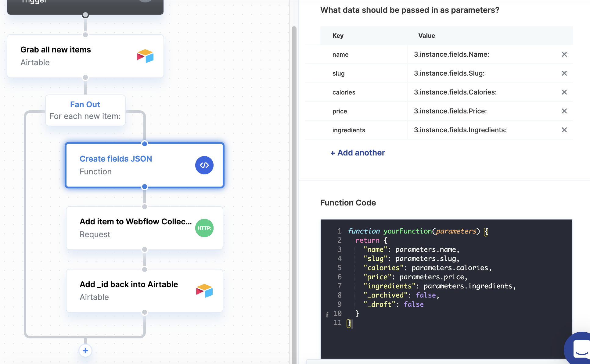Delete the price parameter

[564, 111]
